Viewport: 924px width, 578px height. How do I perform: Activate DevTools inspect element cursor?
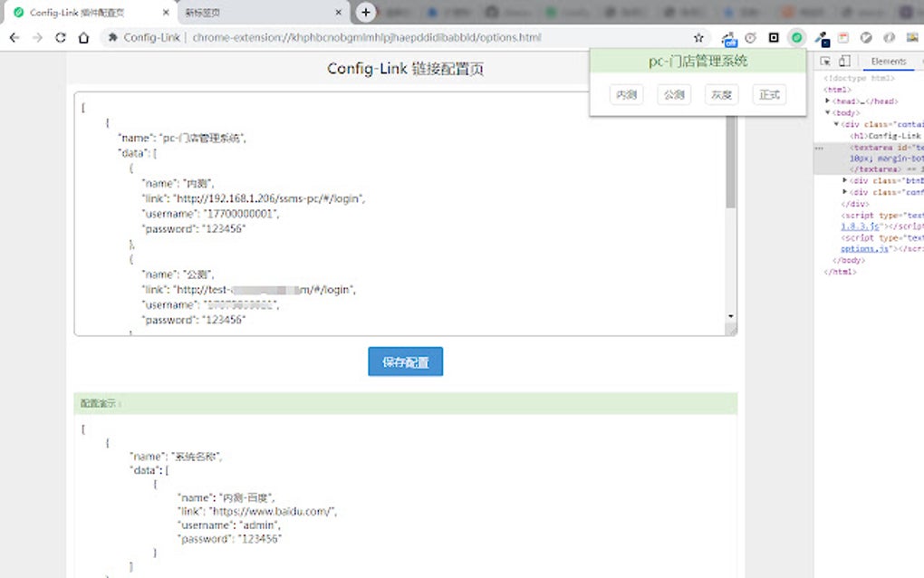pos(825,62)
